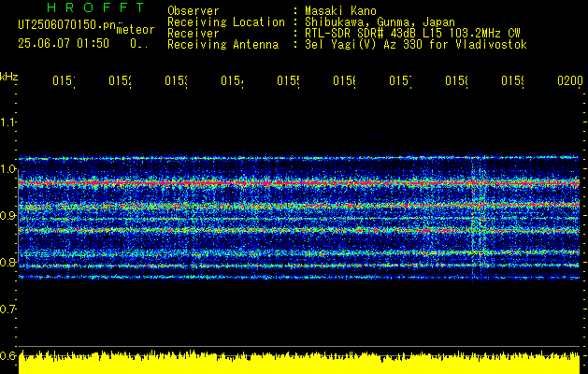588x374 pixels.
Task: Click 'Shibukawa, Gunma, Japan' location text
Action: pyautogui.click(x=380, y=22)
